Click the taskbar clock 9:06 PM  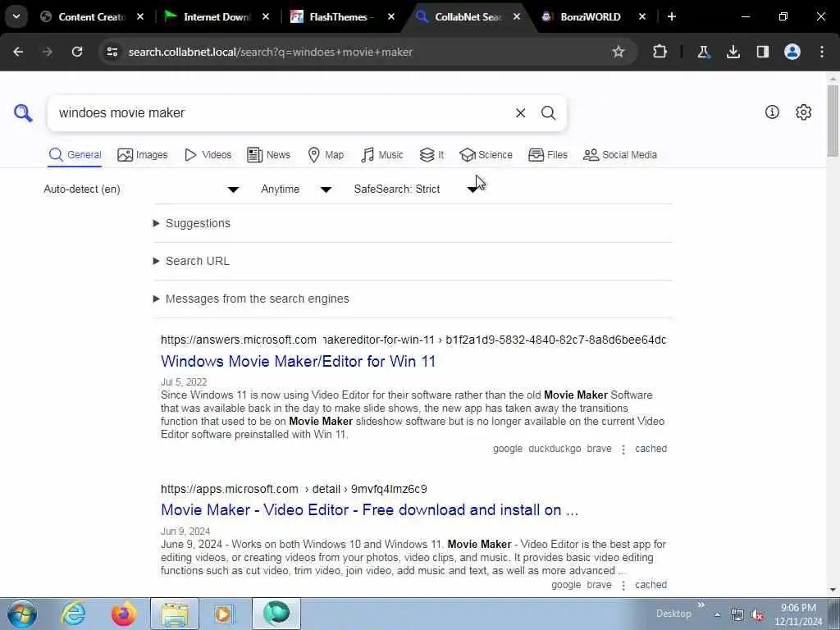pyautogui.click(x=798, y=614)
